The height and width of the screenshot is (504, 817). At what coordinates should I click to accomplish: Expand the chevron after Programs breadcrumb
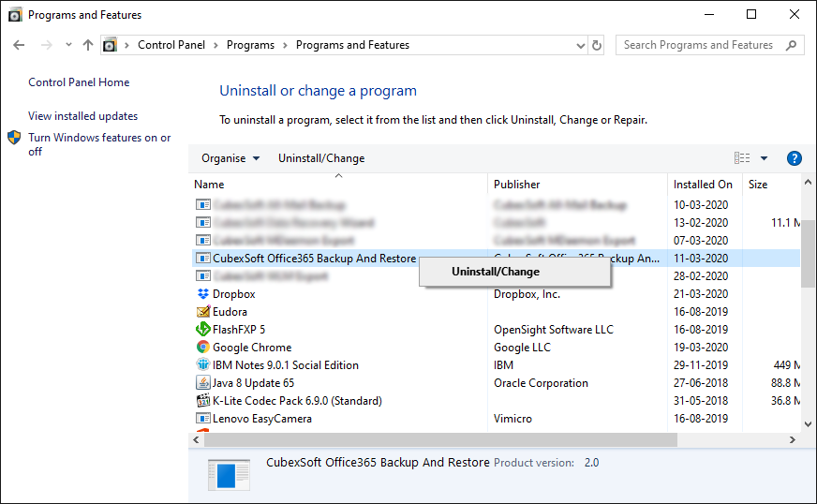pos(285,45)
